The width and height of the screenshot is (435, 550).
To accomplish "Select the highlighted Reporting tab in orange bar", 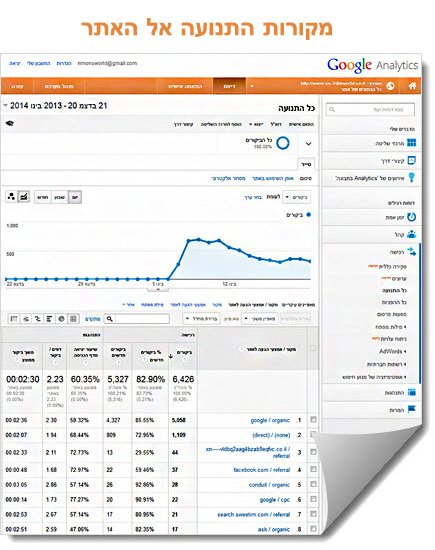I will (229, 86).
